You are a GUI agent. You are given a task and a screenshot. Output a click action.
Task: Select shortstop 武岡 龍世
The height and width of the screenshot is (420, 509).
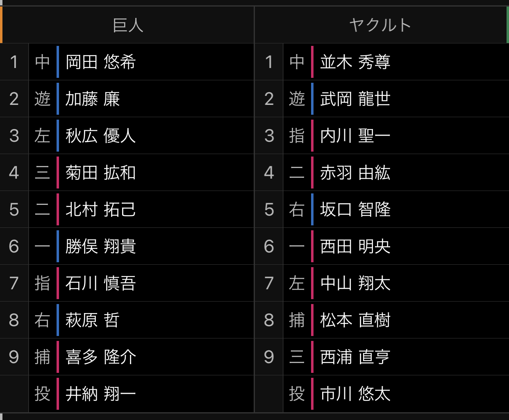355,99
